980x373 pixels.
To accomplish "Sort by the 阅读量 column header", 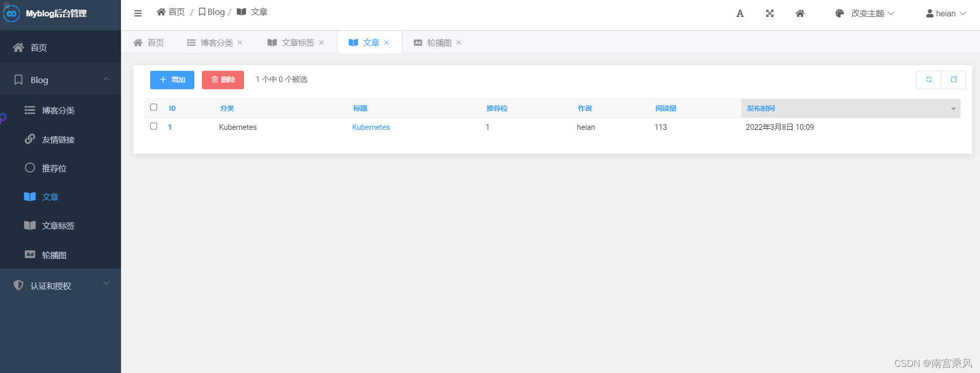I will point(666,108).
